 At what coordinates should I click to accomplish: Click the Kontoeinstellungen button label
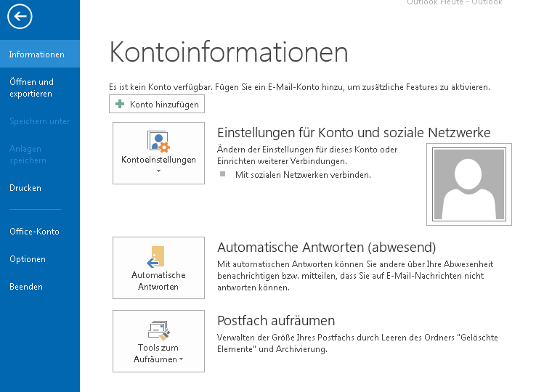158,160
